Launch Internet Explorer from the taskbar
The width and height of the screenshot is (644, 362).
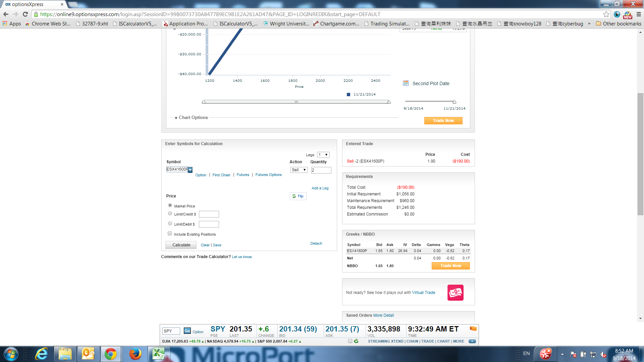(x=42, y=354)
